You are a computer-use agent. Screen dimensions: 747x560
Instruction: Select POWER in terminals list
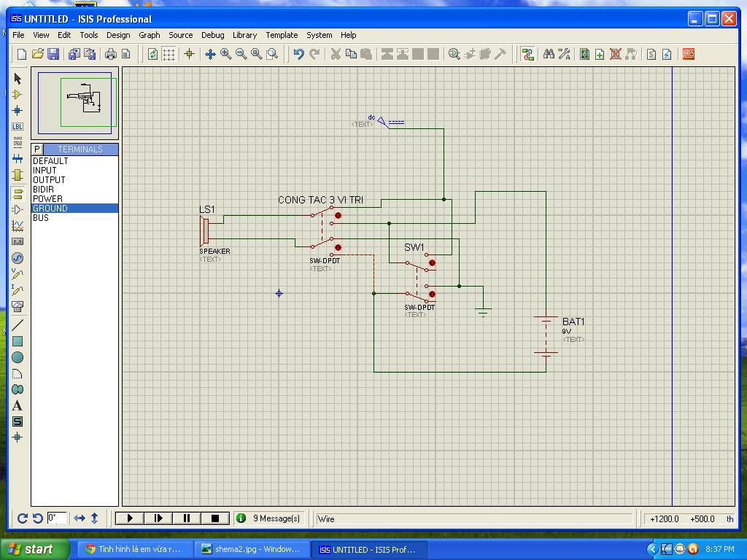click(x=48, y=198)
